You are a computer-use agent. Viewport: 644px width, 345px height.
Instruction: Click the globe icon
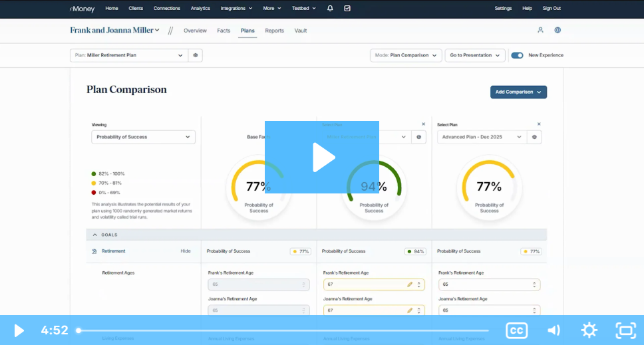pos(558,31)
